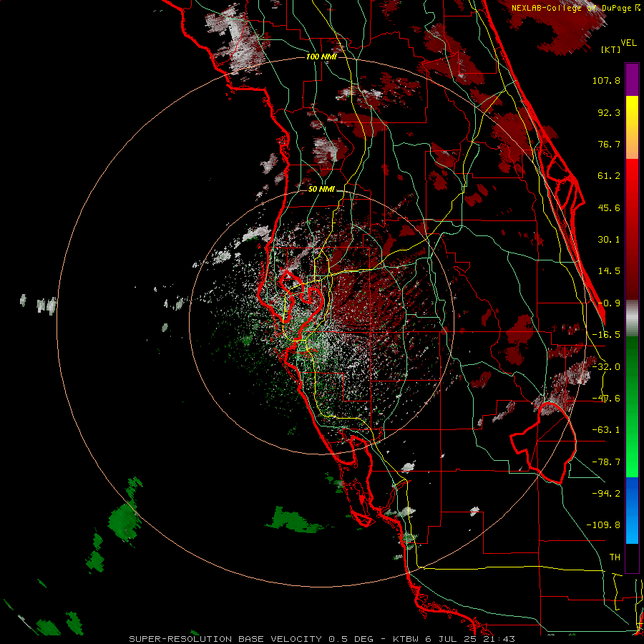Click the [KT] units label

click(x=610, y=49)
